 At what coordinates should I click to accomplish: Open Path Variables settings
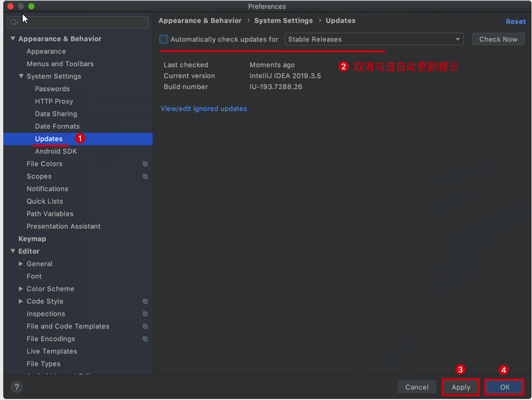click(x=50, y=214)
